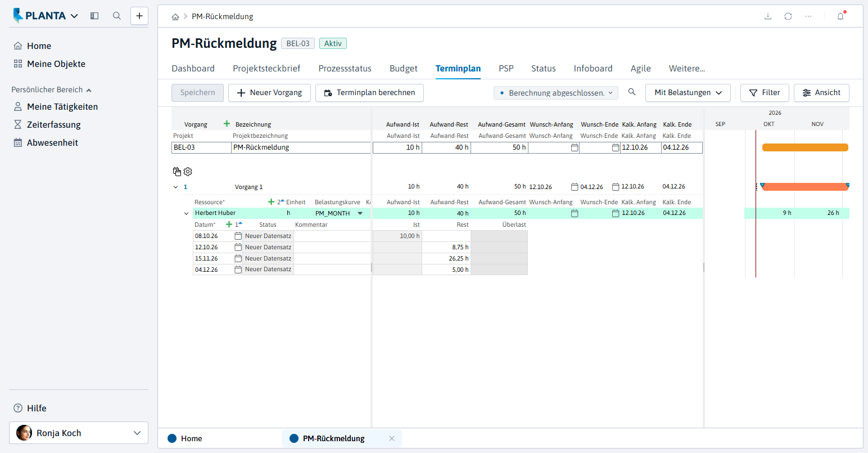
Task: Collapse the Herbert Huber resource row
Action: tap(187, 213)
